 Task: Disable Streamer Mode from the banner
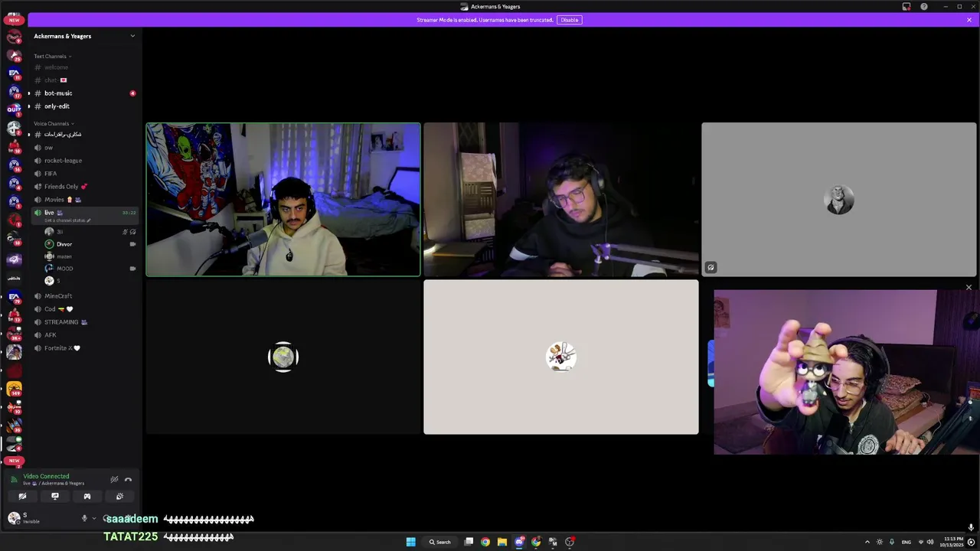pyautogui.click(x=570, y=20)
